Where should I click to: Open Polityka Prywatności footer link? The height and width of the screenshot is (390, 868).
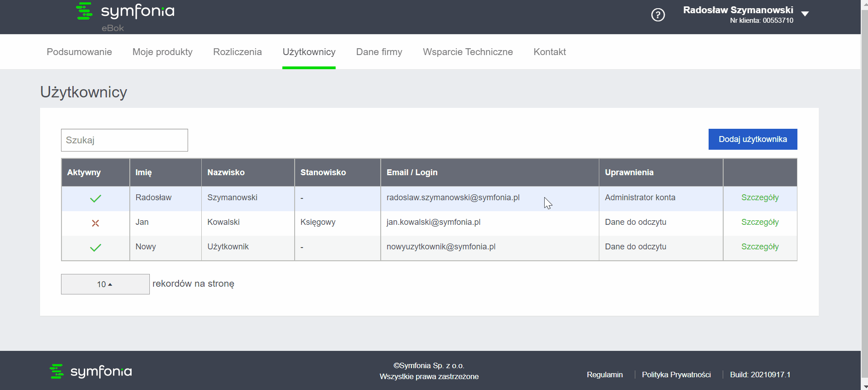(676, 375)
